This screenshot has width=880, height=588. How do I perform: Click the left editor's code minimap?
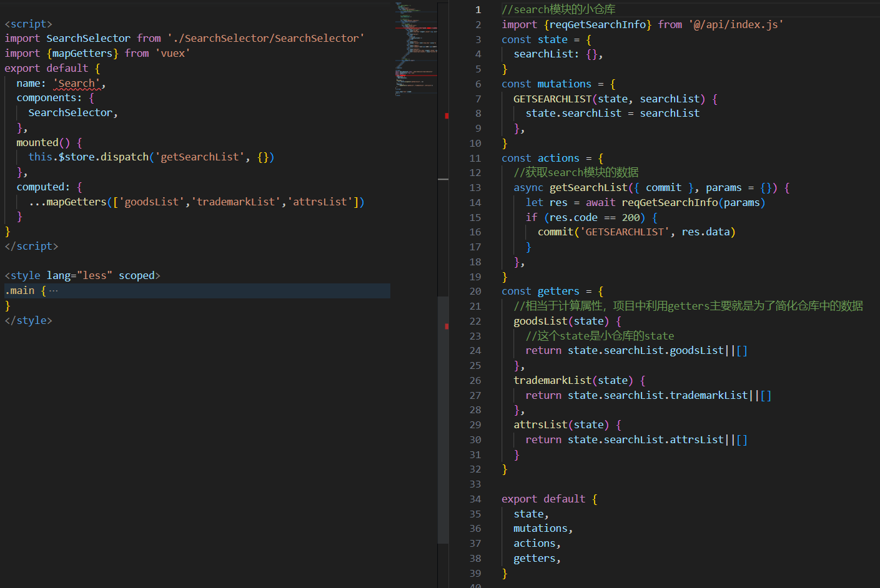pyautogui.click(x=416, y=49)
